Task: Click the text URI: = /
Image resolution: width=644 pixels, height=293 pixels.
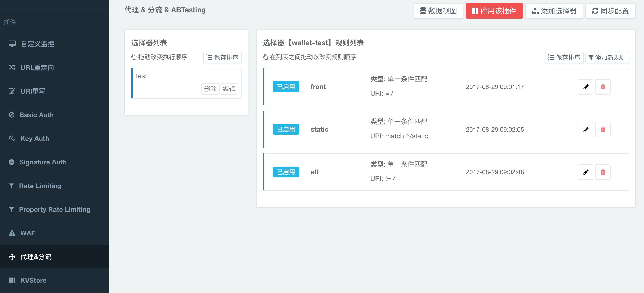Action: tap(382, 94)
